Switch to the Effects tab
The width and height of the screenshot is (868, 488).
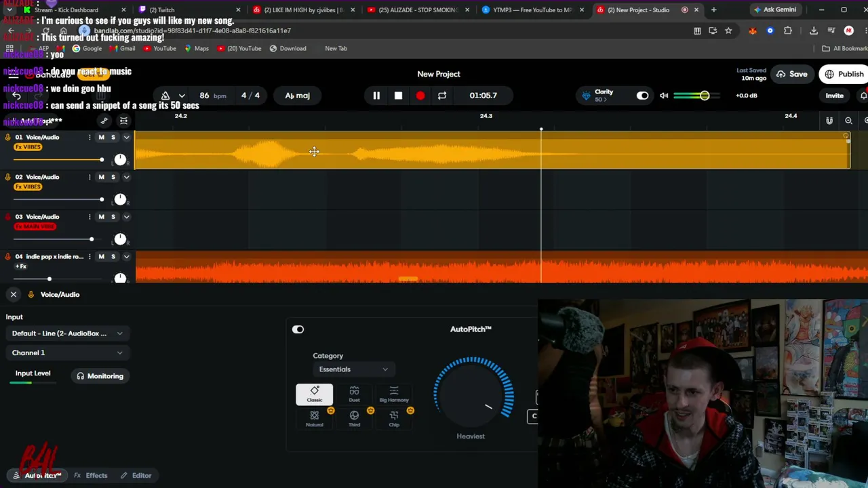click(91, 476)
